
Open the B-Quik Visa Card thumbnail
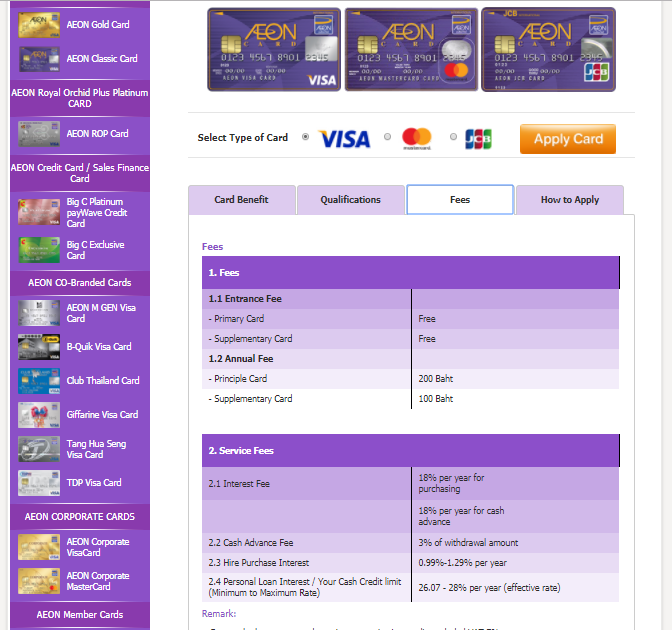tap(39, 347)
